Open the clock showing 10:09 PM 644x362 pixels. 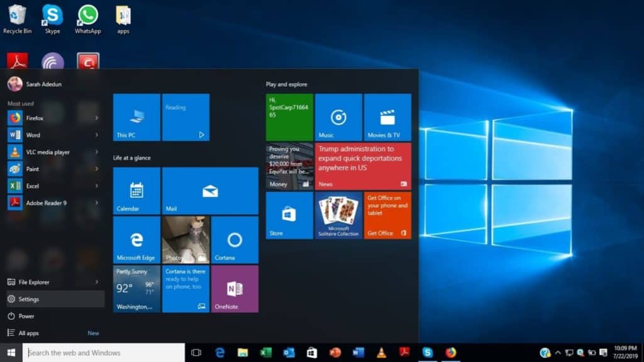[625, 353]
